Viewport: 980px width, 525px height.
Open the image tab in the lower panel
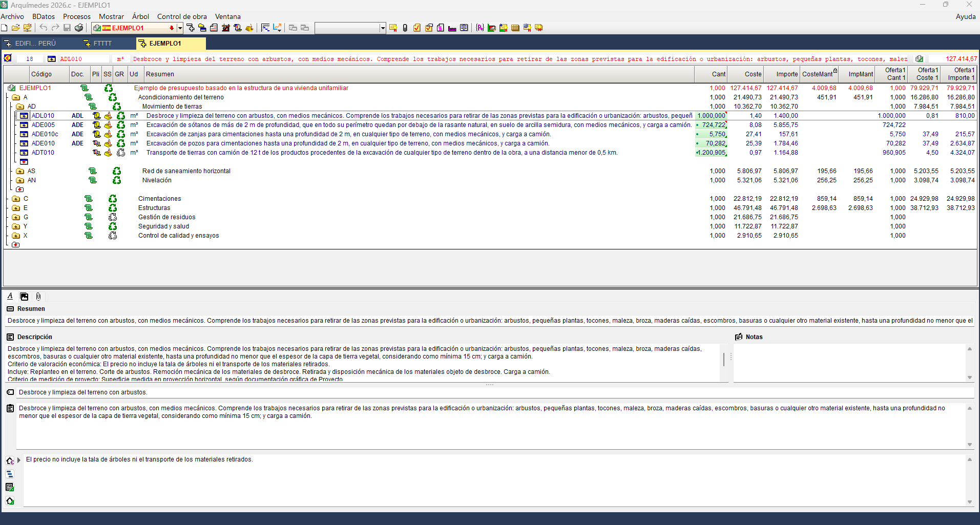[24, 297]
